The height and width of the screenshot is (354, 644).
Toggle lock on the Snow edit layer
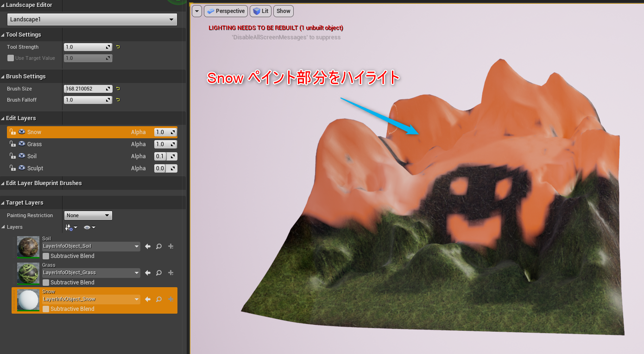coord(13,132)
